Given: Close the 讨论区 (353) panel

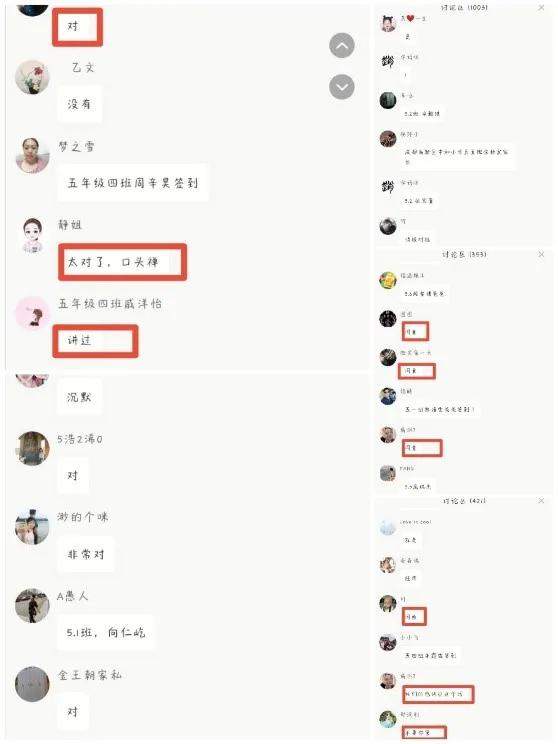Looking at the screenshot, I should 541,254.
